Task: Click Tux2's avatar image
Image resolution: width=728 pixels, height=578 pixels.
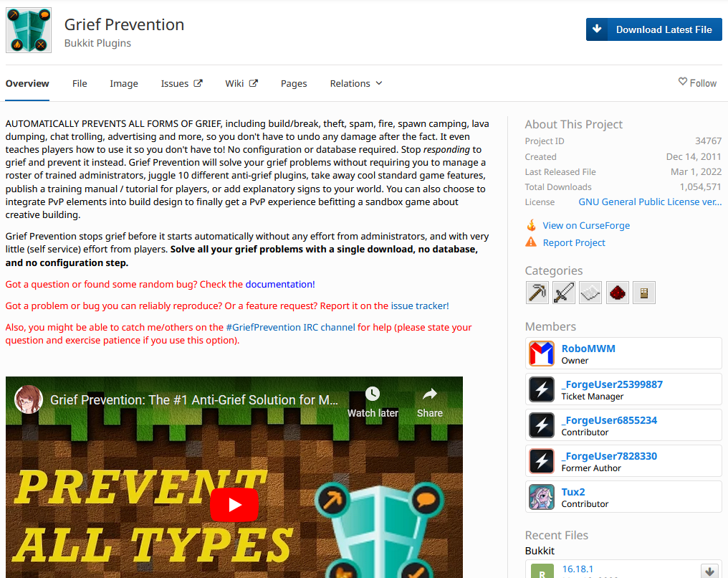Action: (542, 497)
